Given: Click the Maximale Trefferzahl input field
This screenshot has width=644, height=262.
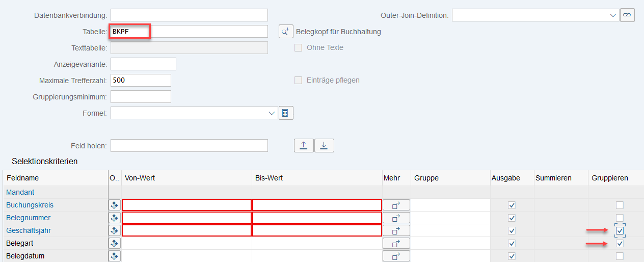Looking at the screenshot, I should tap(141, 81).
